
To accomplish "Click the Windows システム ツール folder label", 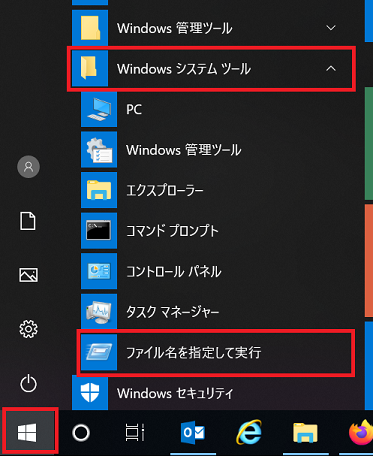I will 184,69.
